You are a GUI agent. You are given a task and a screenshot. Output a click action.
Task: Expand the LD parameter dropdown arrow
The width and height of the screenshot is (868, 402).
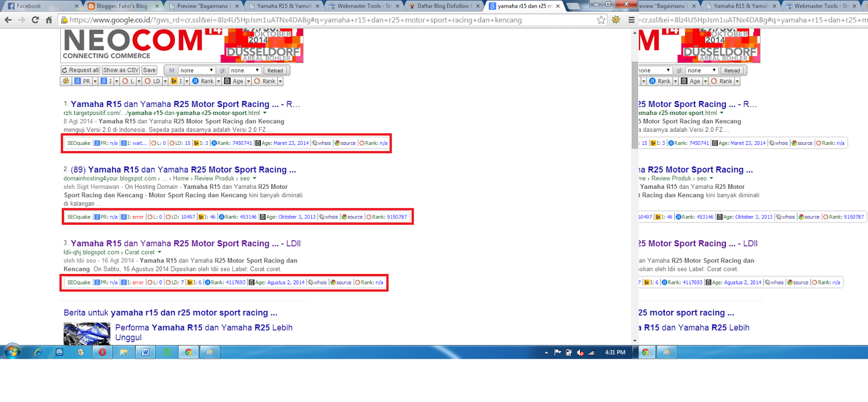point(165,81)
